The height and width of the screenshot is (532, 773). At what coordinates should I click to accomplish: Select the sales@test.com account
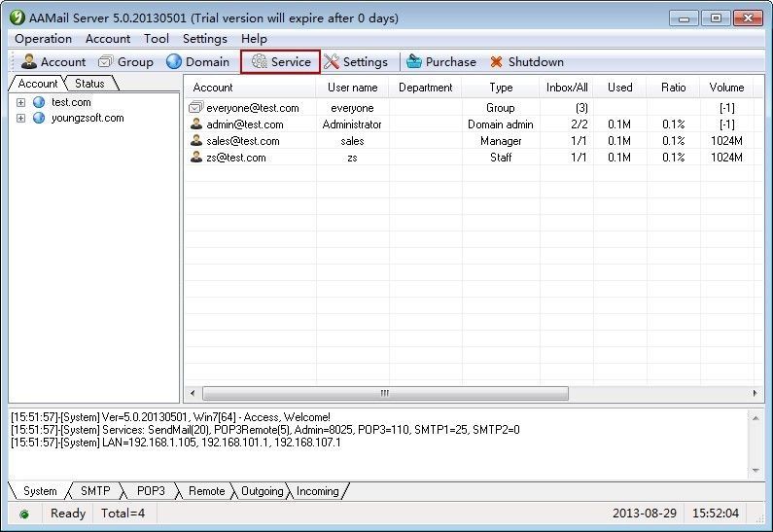point(243,141)
